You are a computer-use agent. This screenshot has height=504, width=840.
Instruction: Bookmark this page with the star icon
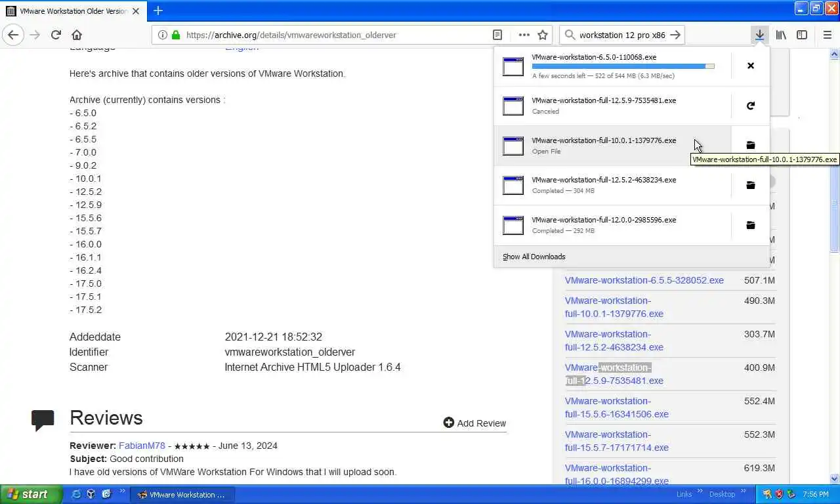(x=543, y=35)
